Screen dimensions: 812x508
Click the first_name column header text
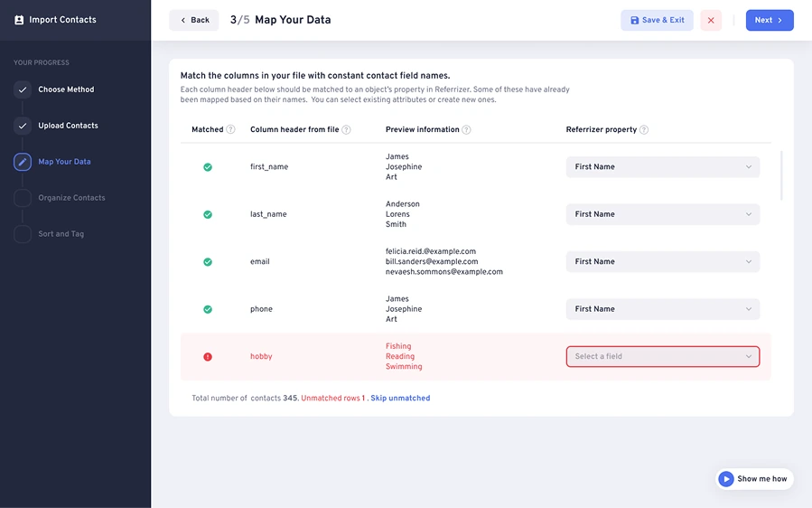pyautogui.click(x=269, y=167)
